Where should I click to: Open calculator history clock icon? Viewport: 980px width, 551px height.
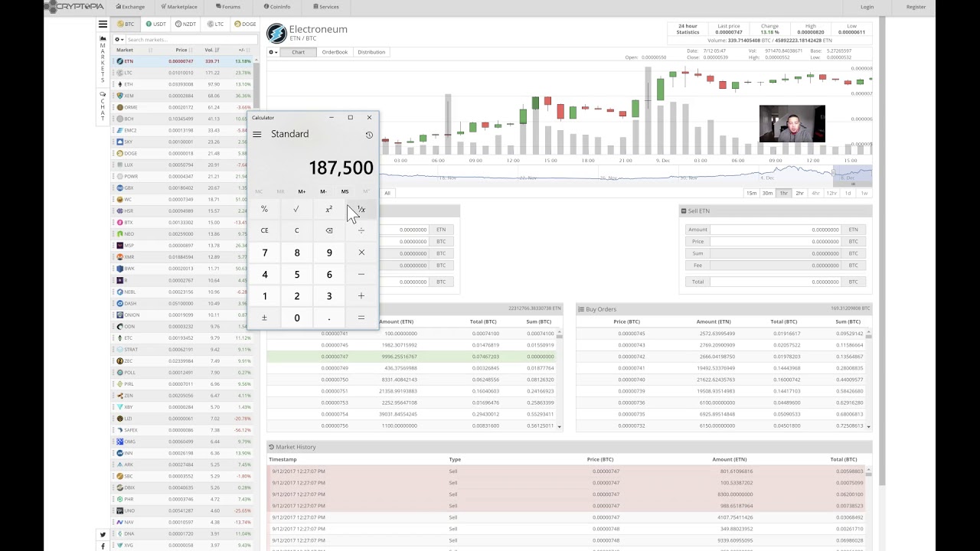point(369,135)
